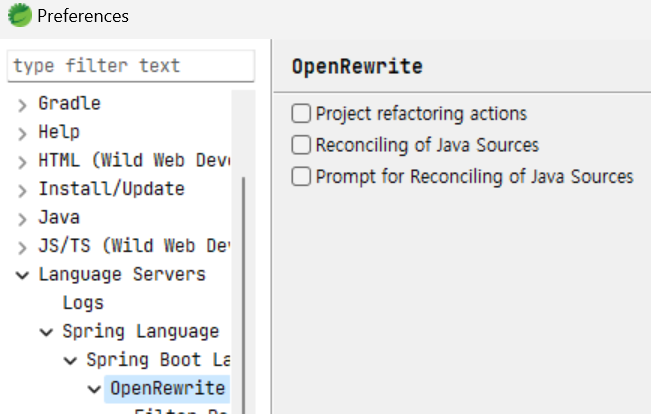Select Spring Boot Language Server item
This screenshot has width=651, height=414.
coord(158,360)
